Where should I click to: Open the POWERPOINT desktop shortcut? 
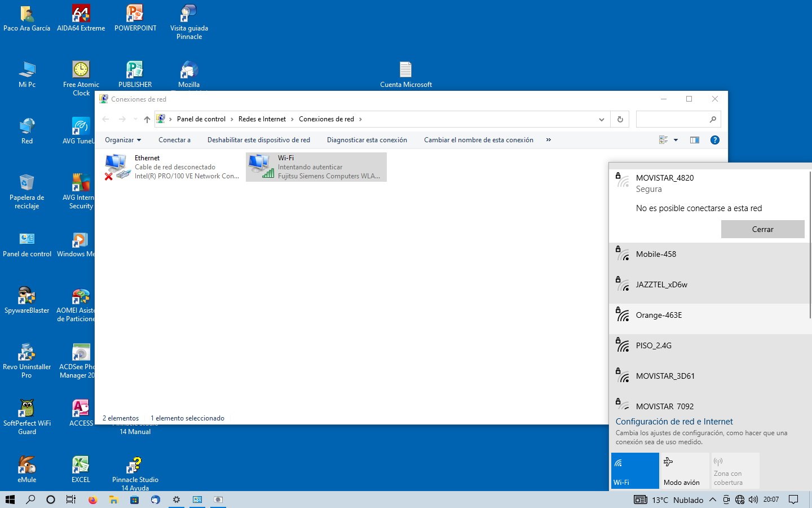click(x=135, y=18)
